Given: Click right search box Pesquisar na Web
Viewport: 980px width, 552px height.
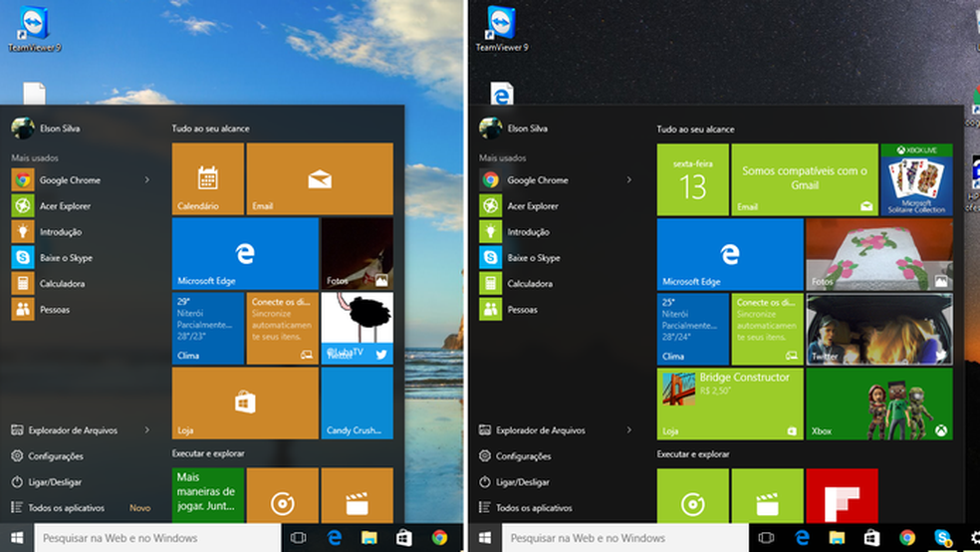Looking at the screenshot, I should pyautogui.click(x=625, y=538).
